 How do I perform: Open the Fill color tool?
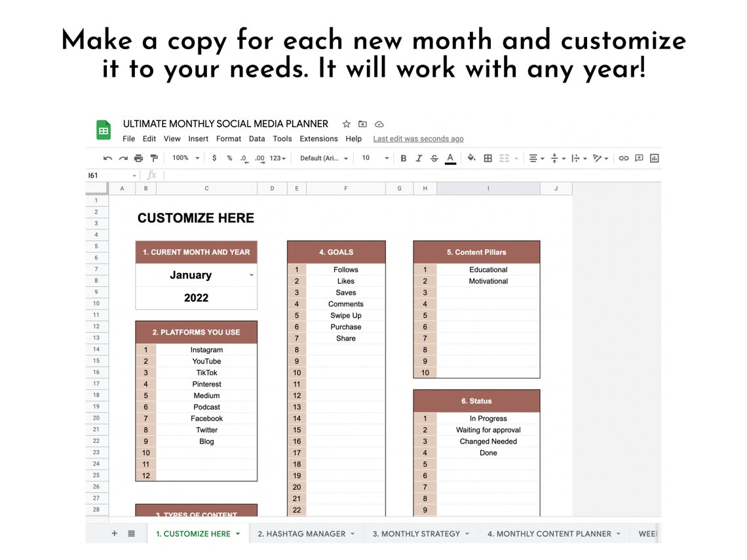point(471,158)
